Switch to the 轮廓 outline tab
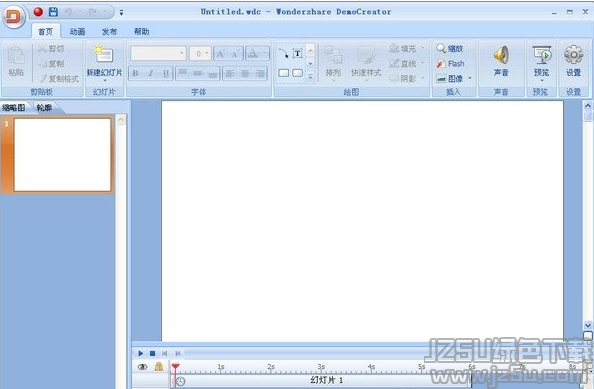594x389 pixels. (44, 108)
